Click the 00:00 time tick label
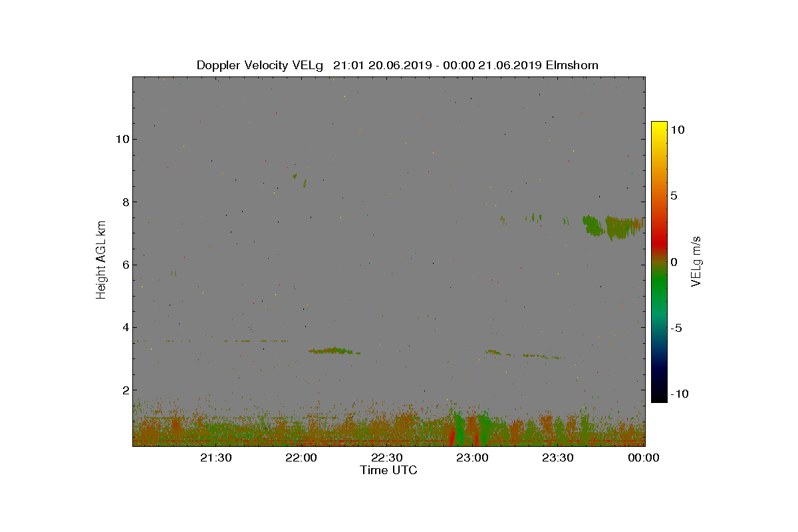 (643, 458)
